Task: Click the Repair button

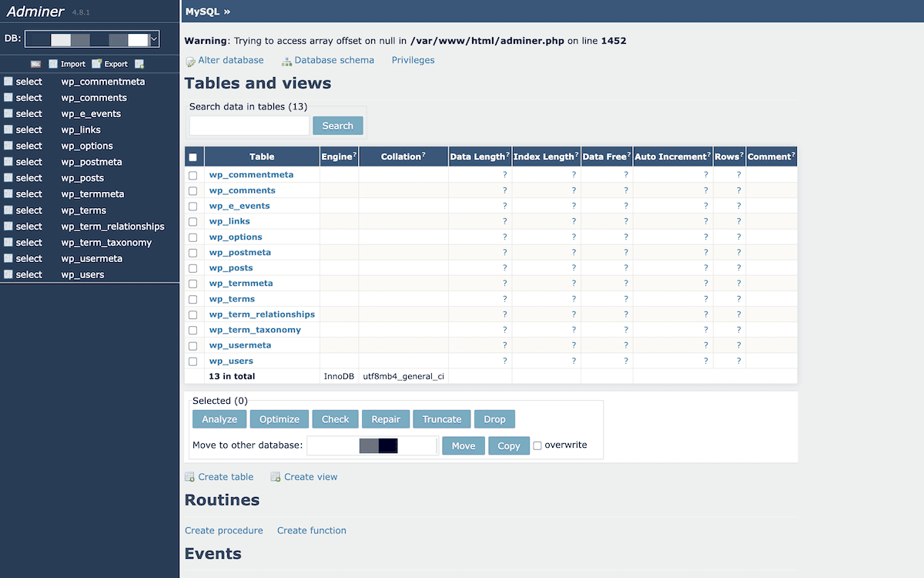Action: (x=386, y=419)
